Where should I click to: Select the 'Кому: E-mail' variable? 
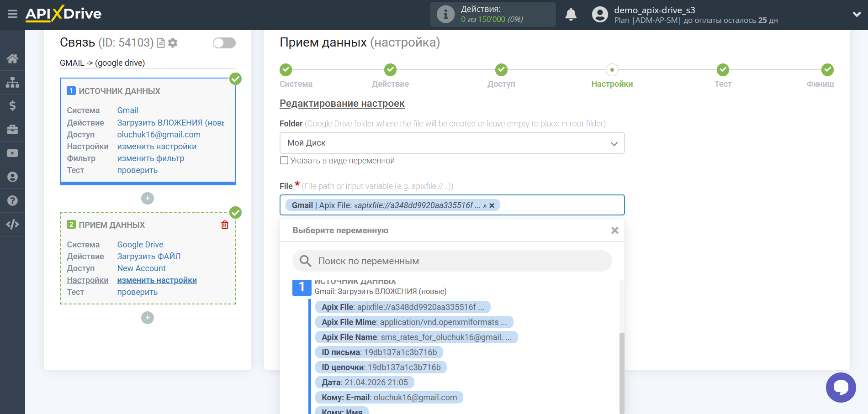click(x=389, y=398)
